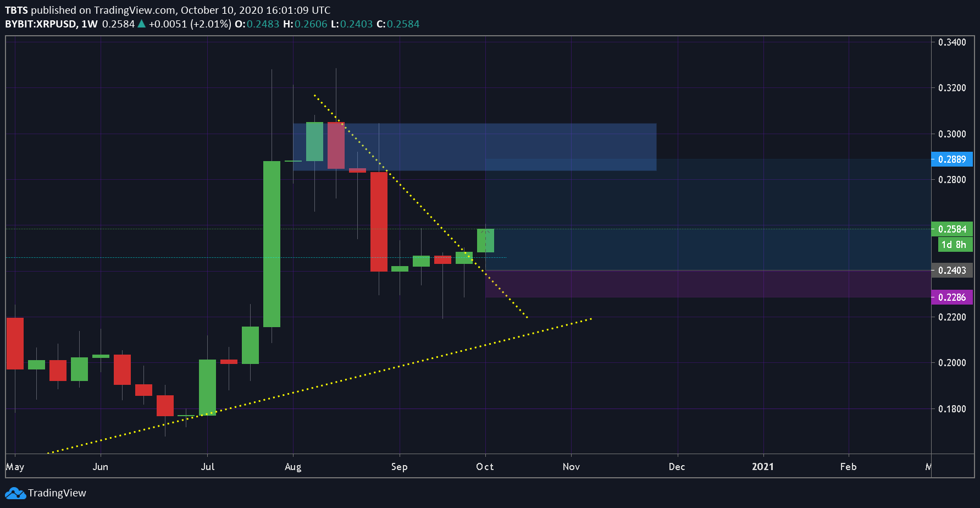Click the 0.3000 price axis value
The image size is (980, 508).
(952, 134)
